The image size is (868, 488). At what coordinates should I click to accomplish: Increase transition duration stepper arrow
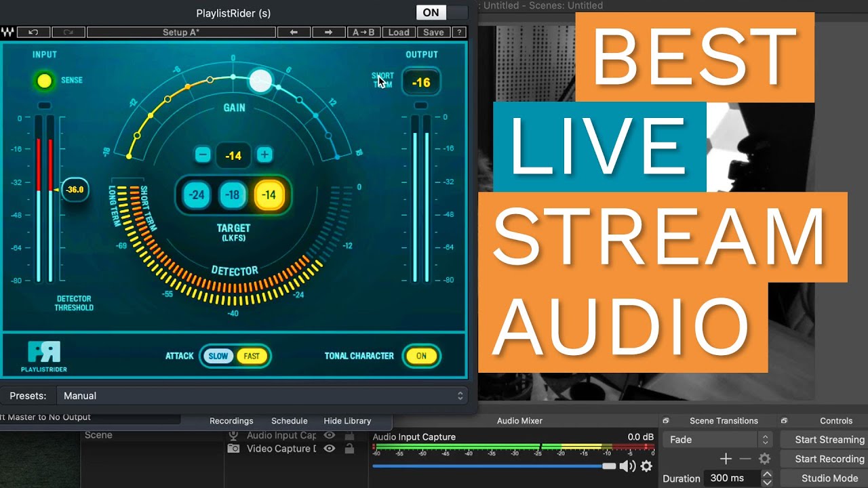767,474
